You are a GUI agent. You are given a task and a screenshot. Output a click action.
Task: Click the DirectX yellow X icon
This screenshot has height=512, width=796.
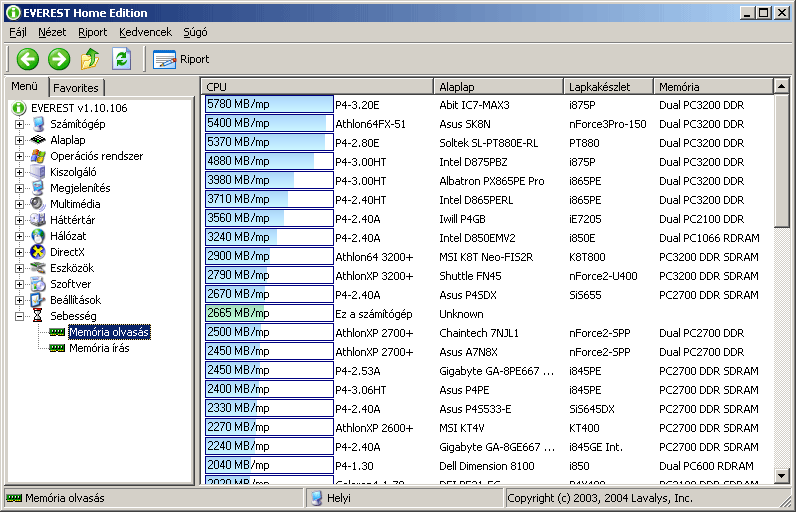point(38,252)
